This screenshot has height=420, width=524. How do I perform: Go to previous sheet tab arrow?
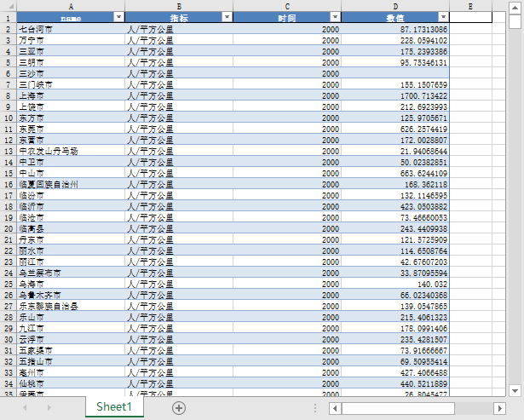coord(25,407)
